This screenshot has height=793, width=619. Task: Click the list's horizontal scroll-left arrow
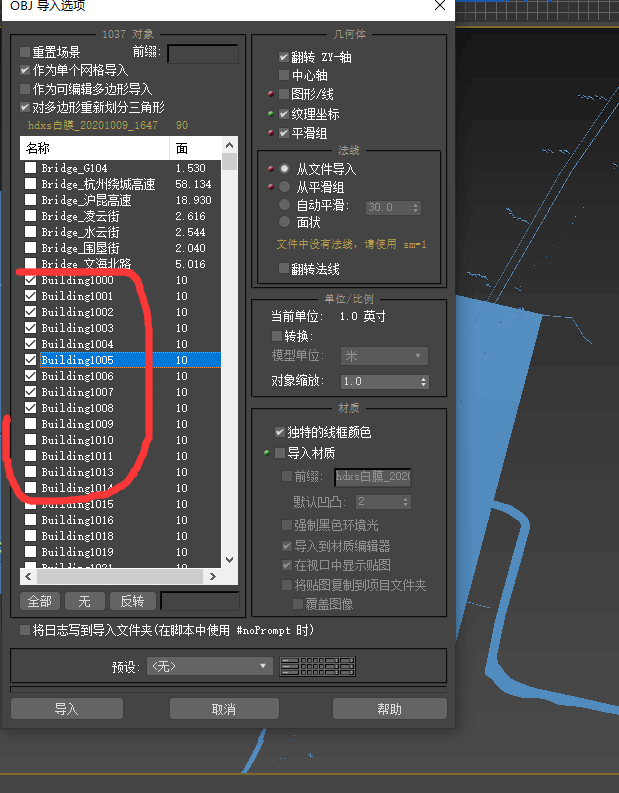click(29, 576)
